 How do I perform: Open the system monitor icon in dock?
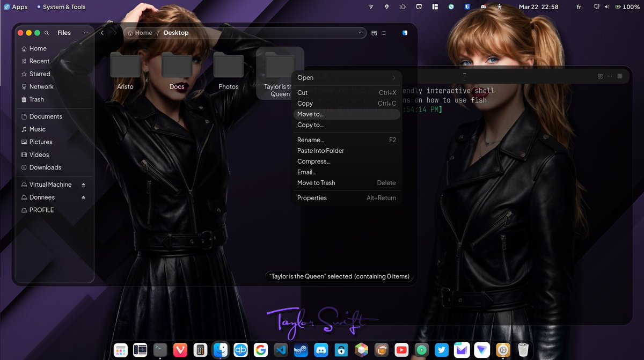pyautogui.click(x=140, y=350)
